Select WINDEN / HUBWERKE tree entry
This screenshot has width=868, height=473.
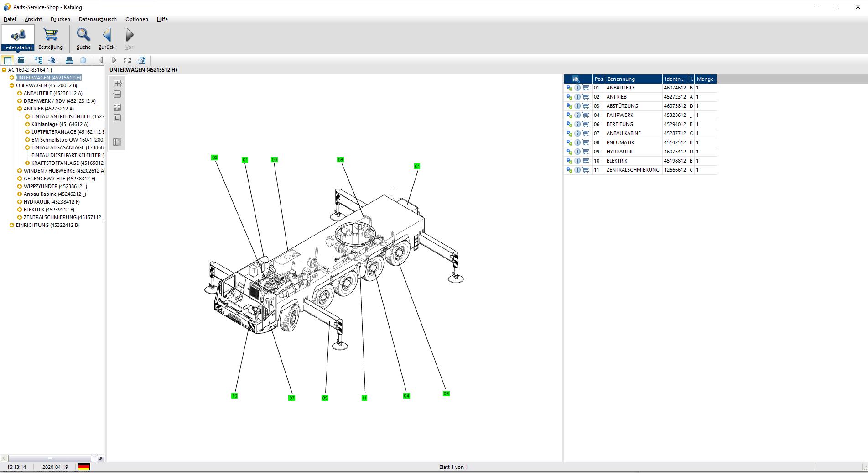(x=64, y=171)
